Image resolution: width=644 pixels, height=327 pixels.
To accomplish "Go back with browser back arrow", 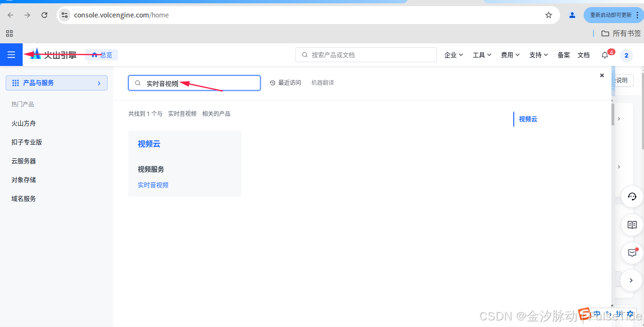I will (10, 15).
